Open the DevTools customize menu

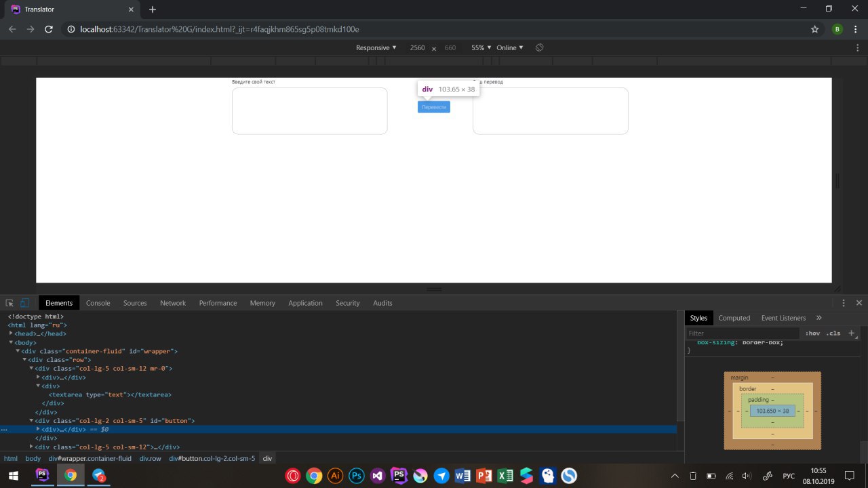(844, 303)
